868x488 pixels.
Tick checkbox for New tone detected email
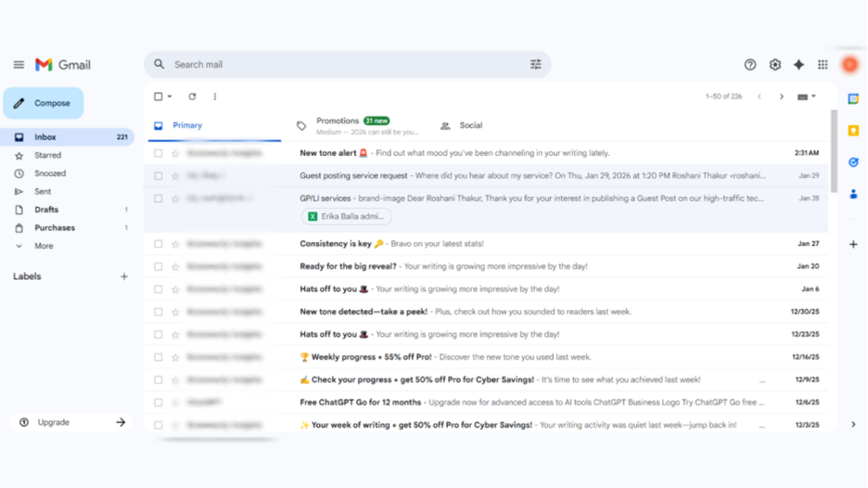159,313
